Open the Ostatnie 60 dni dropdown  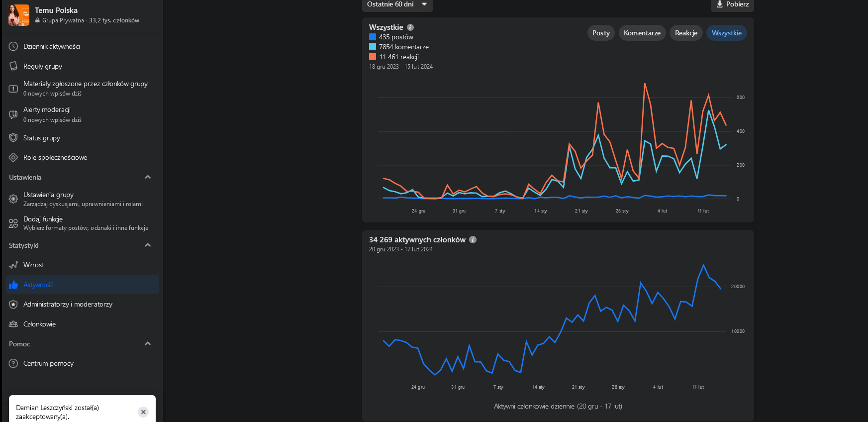pyautogui.click(x=397, y=4)
